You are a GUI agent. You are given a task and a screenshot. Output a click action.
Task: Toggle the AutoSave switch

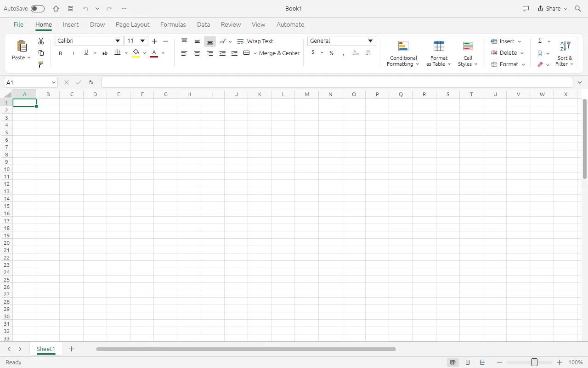[38, 9]
